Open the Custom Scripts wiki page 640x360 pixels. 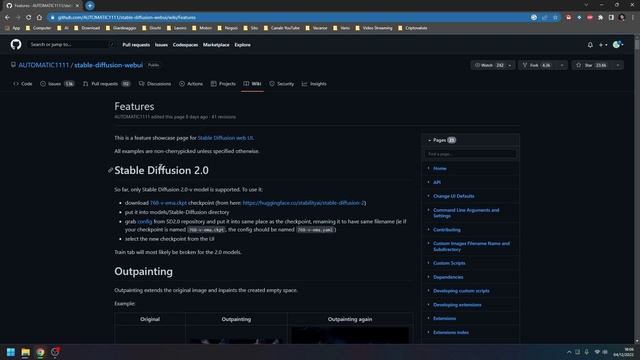[449, 263]
